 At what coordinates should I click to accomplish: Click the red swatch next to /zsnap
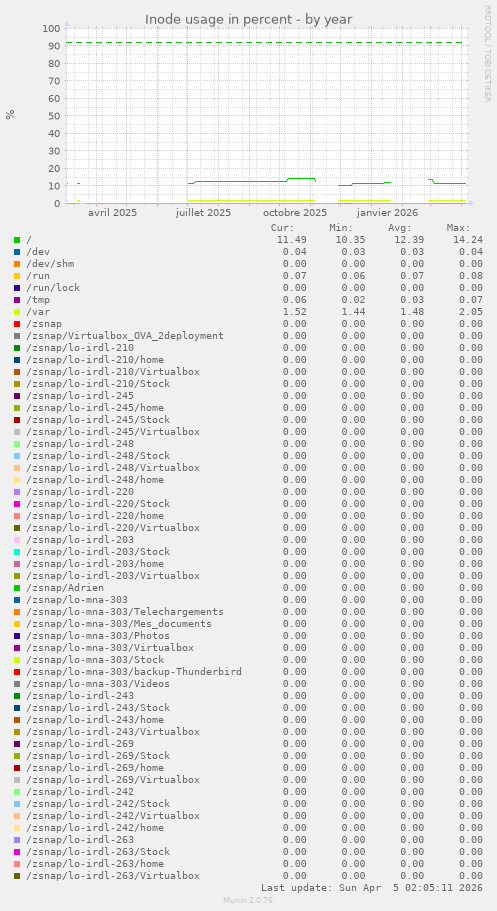pos(17,324)
